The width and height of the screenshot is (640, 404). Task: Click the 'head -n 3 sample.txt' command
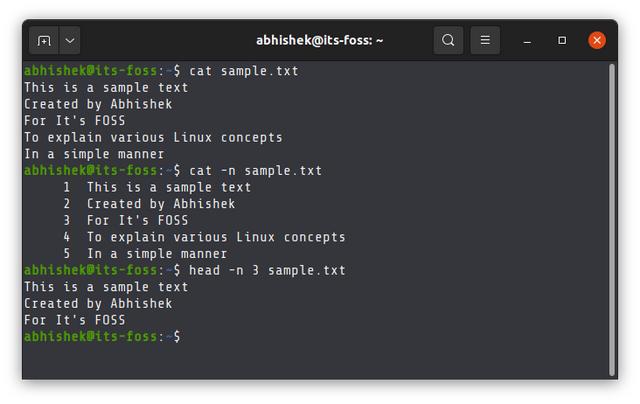pos(267,270)
